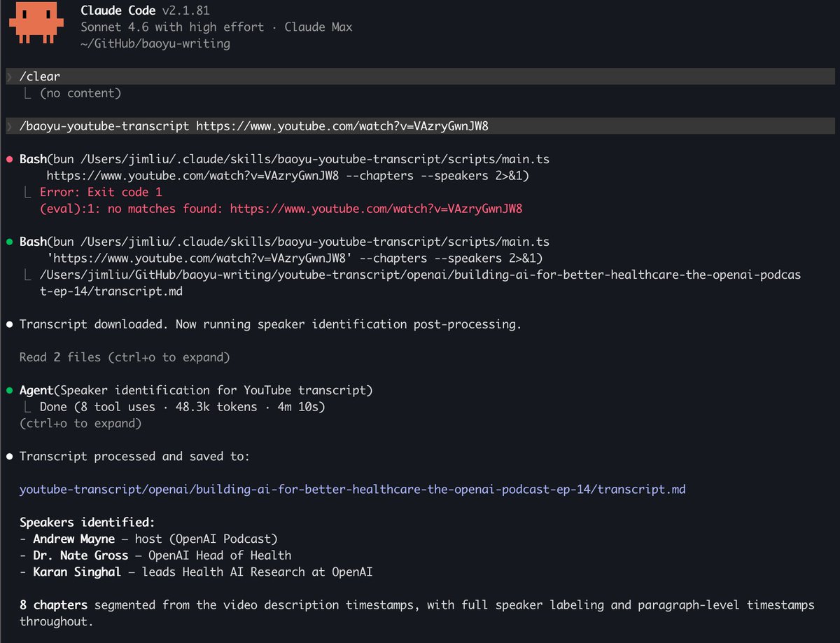
Task: Click the '~/GitHub/baoyu-writing' directory path
Action: coord(155,44)
